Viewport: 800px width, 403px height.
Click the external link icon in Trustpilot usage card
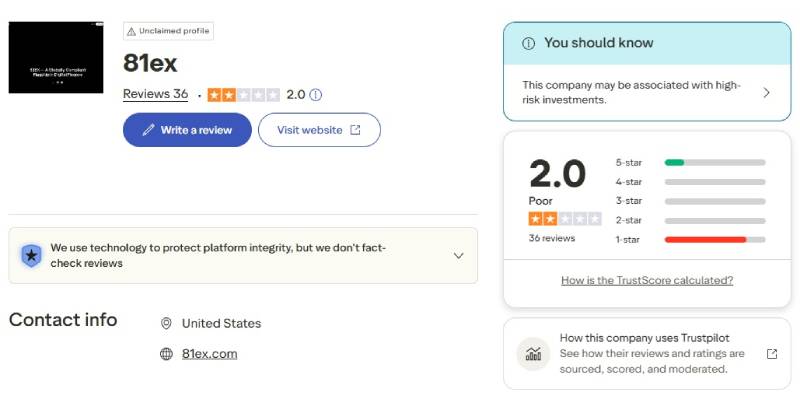point(772,354)
